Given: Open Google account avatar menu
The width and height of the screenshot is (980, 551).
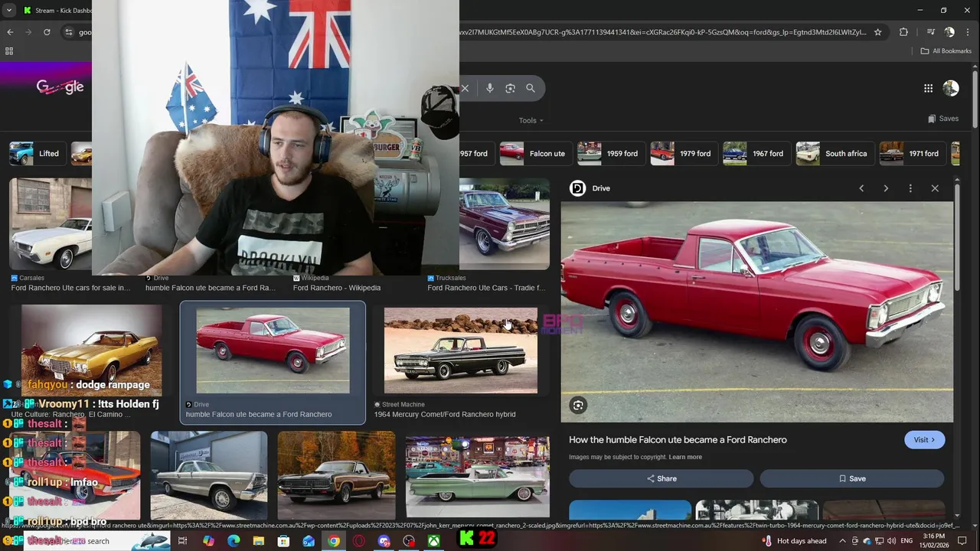Looking at the screenshot, I should (x=951, y=88).
